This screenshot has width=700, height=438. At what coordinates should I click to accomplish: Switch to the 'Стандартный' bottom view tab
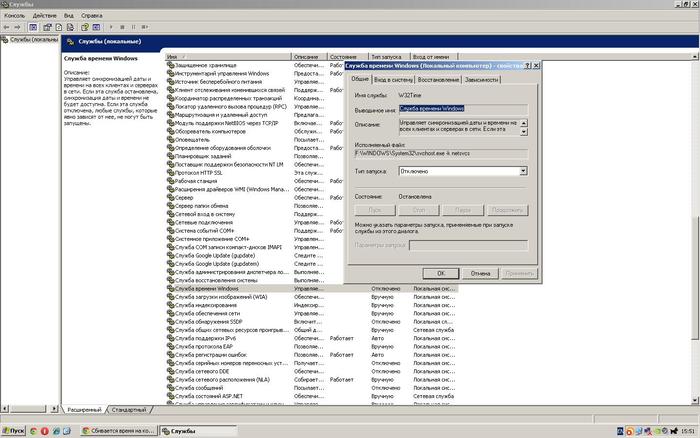pos(129,409)
